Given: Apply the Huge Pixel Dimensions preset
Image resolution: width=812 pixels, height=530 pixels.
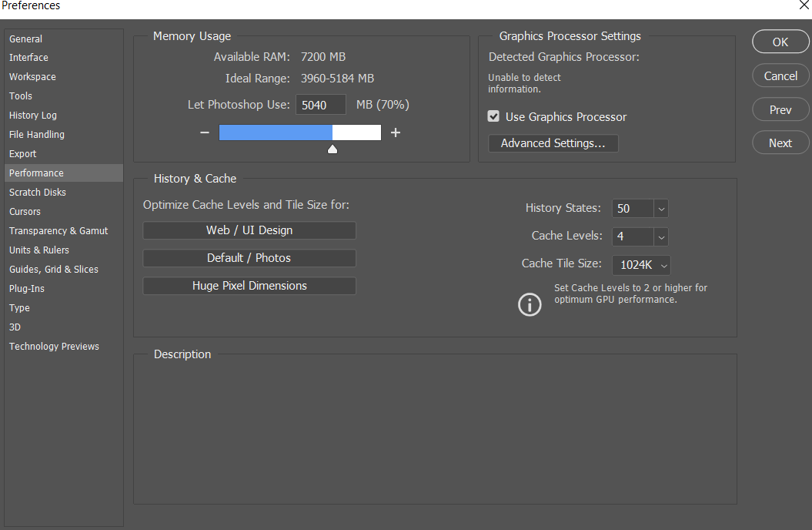Looking at the screenshot, I should click(249, 286).
